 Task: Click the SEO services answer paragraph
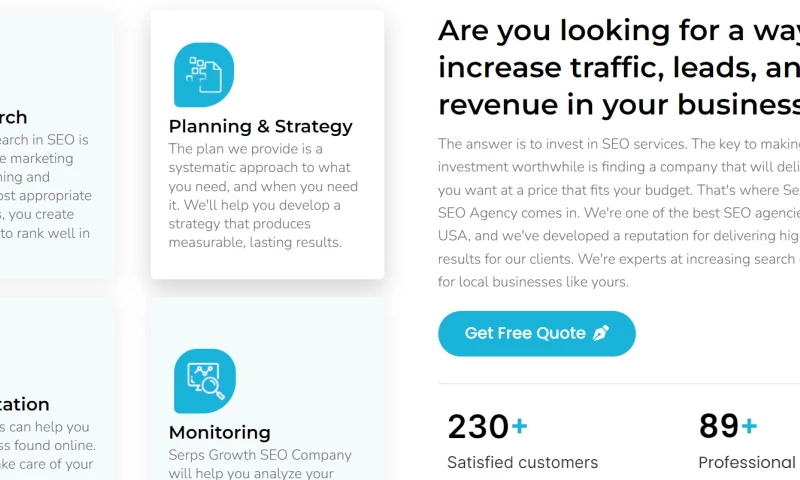click(618, 213)
